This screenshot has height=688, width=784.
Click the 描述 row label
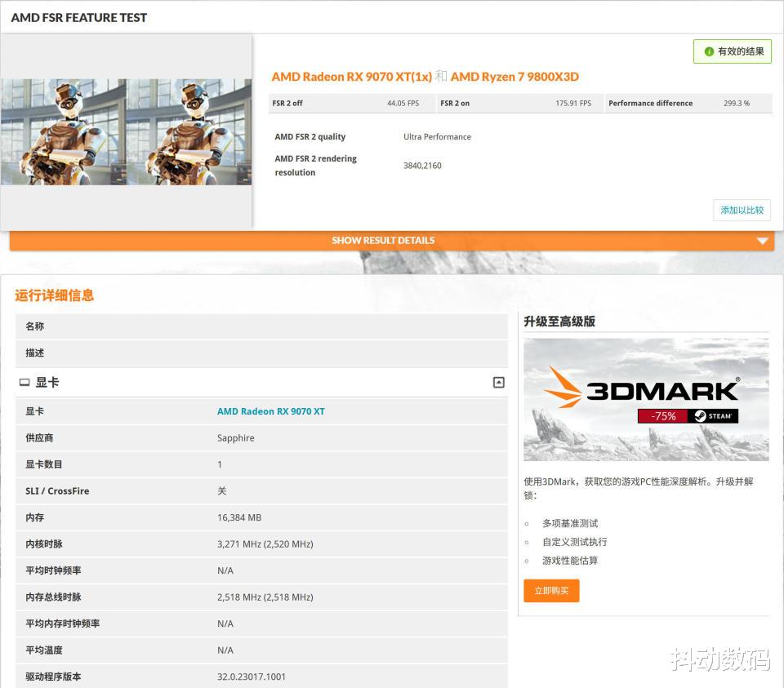coord(34,353)
